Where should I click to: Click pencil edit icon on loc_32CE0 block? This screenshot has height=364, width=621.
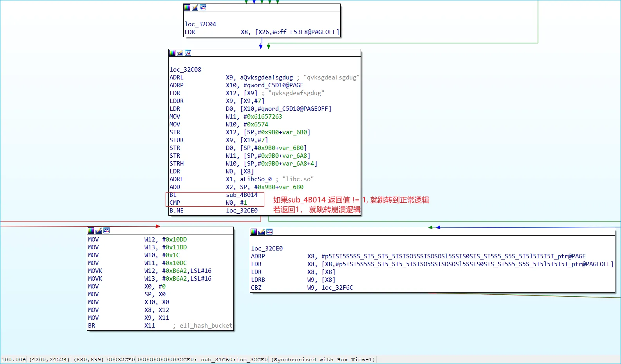click(262, 232)
